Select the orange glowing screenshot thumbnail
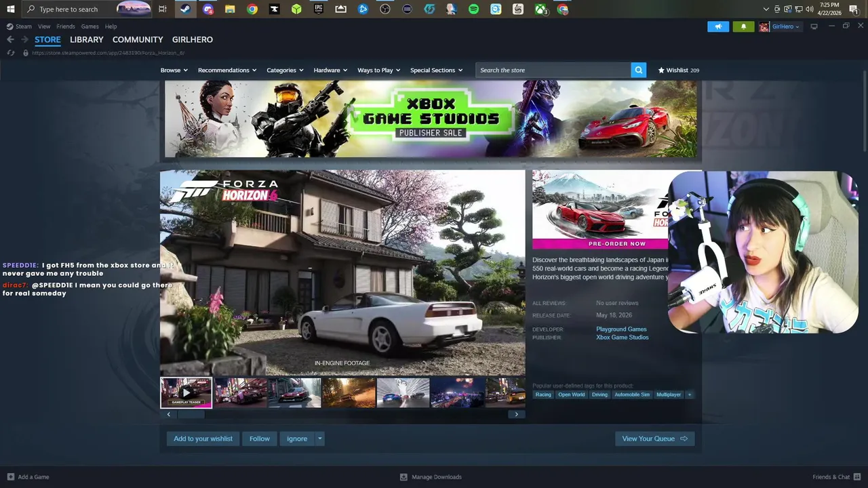The height and width of the screenshot is (488, 868). click(349, 392)
